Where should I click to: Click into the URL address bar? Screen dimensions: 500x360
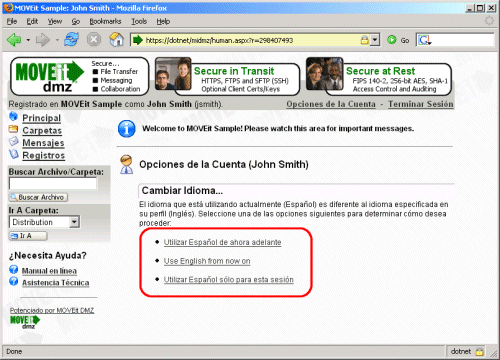[251, 40]
